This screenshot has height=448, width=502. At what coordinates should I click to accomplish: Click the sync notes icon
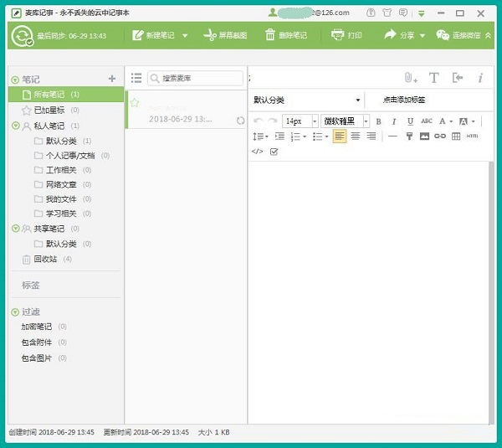(22, 35)
